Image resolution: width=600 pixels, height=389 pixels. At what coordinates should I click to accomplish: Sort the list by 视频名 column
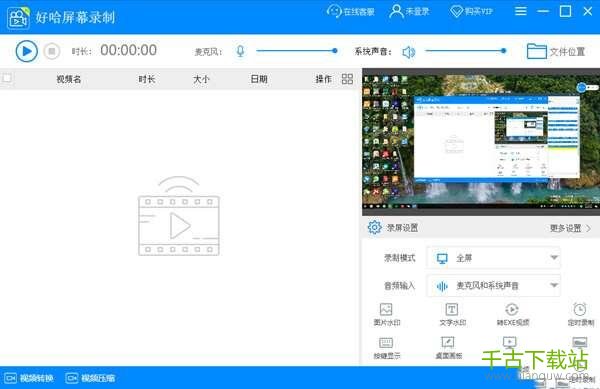point(69,79)
